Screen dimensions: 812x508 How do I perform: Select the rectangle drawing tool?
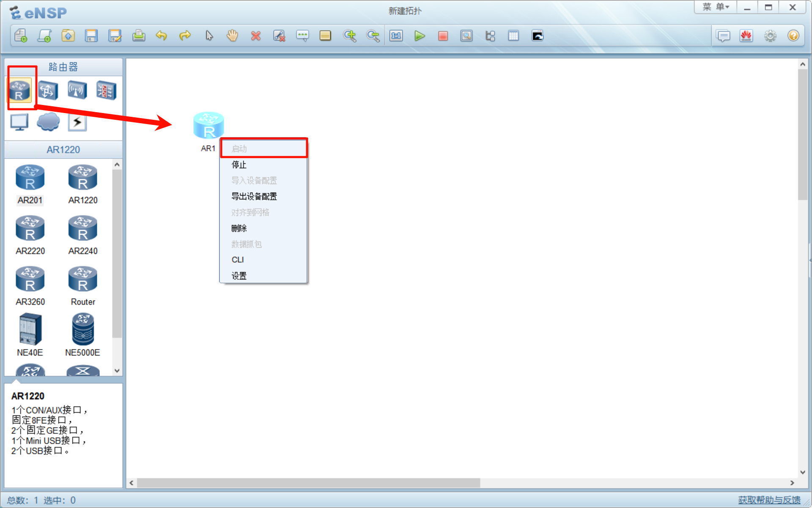325,36
